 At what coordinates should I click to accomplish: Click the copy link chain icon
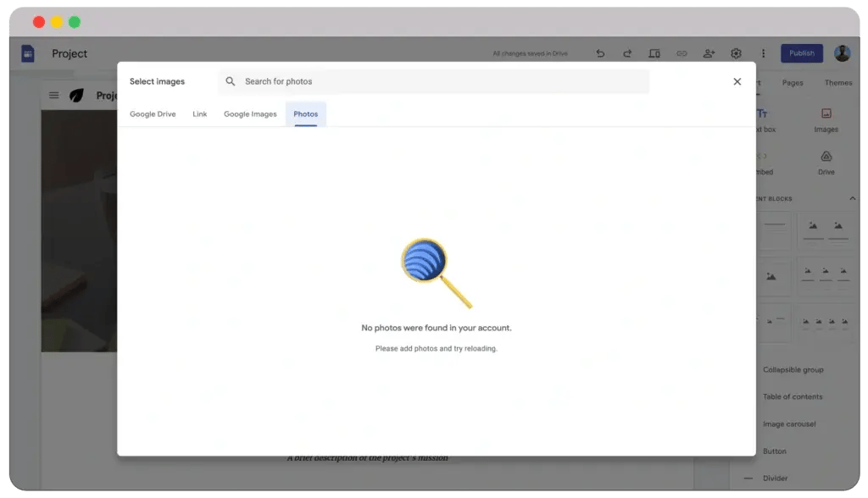coord(682,53)
